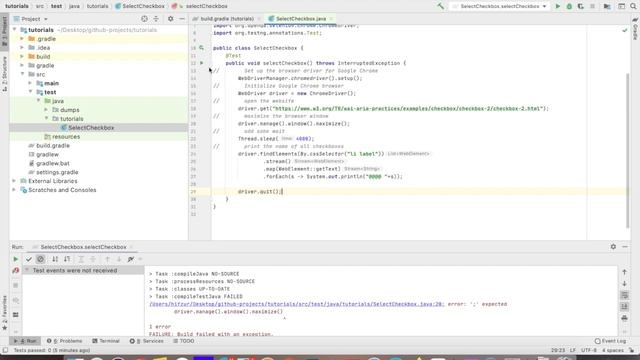
Task: Open Search Everywhere magnifier icon
Action: pos(633,6)
